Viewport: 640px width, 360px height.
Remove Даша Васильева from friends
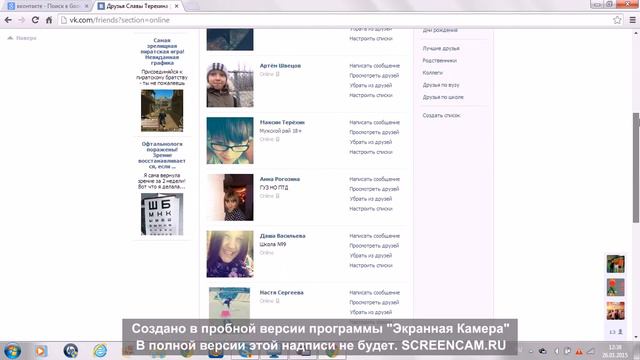pyautogui.click(x=371, y=256)
